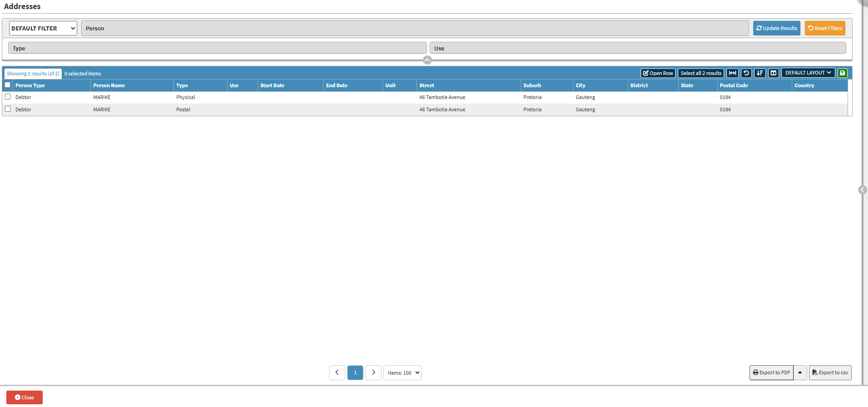Click the Reset Filters button
The width and height of the screenshot is (868, 407).
[x=824, y=28]
